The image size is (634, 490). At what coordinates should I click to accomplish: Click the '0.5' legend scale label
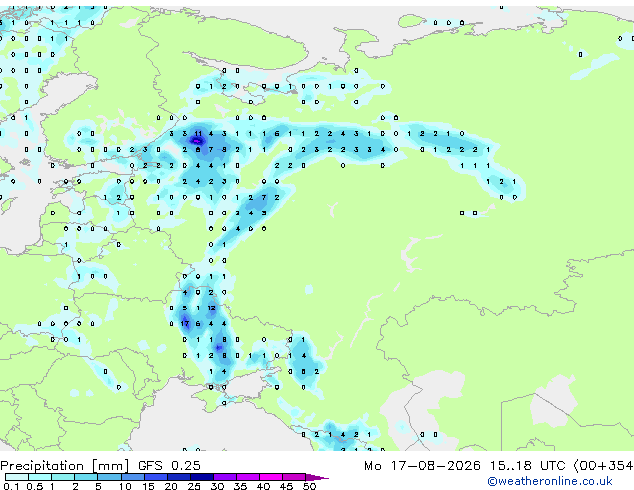coord(34,486)
